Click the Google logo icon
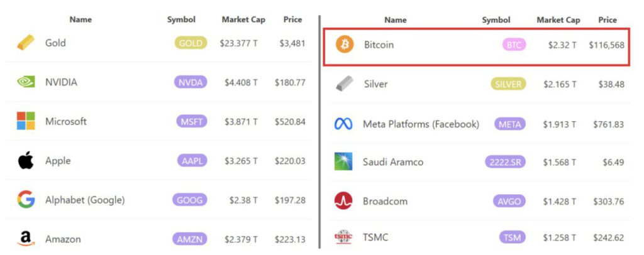 tap(26, 200)
